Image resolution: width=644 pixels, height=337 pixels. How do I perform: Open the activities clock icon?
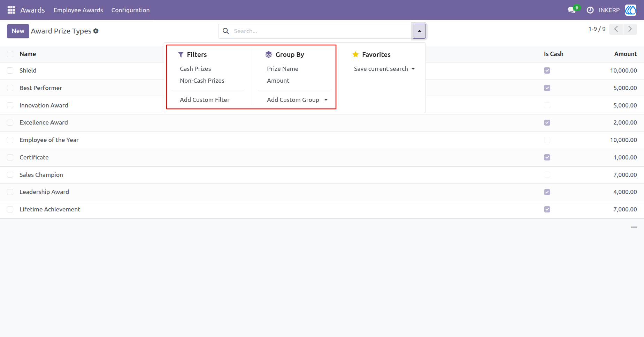pos(590,10)
